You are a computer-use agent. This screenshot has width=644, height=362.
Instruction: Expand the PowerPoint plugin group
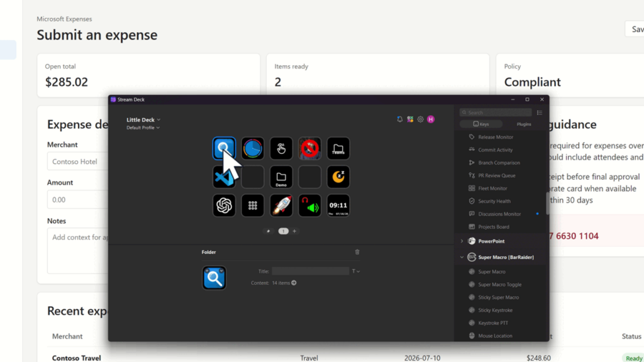click(462, 241)
